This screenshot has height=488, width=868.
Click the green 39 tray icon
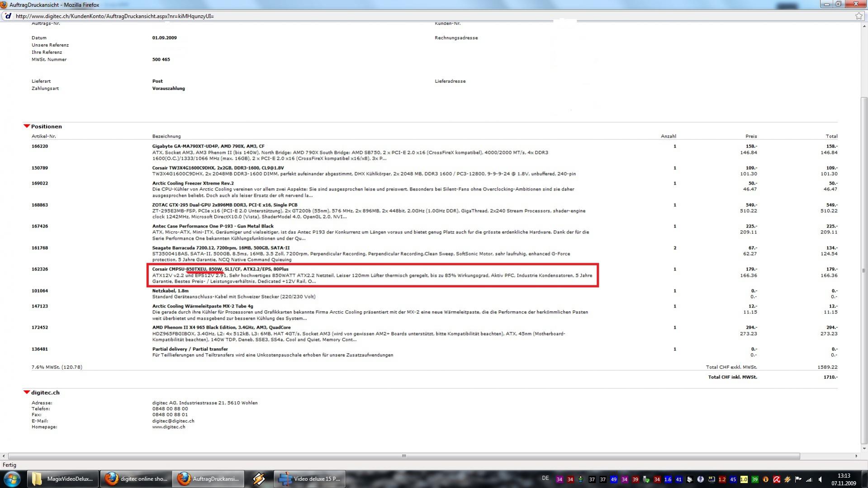(754, 479)
